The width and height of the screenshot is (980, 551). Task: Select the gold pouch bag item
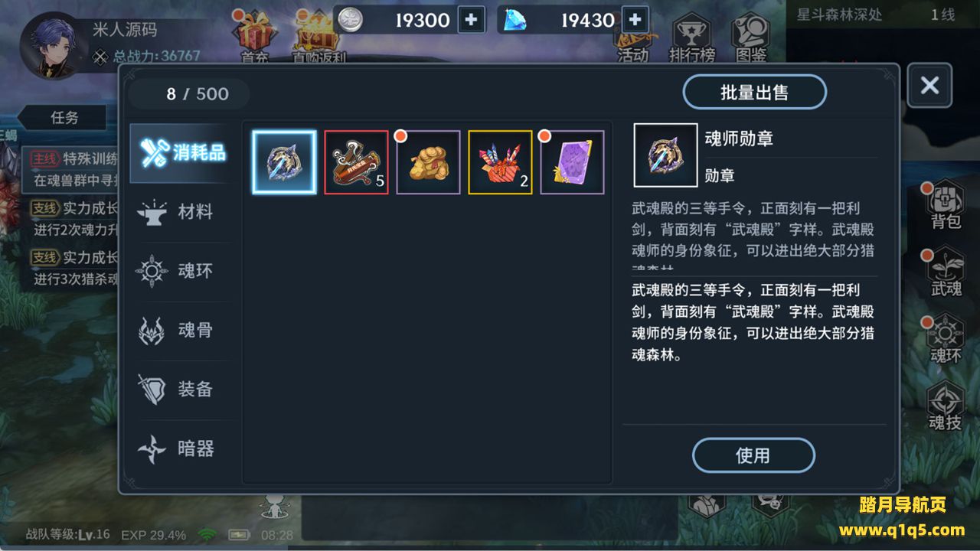tap(428, 162)
